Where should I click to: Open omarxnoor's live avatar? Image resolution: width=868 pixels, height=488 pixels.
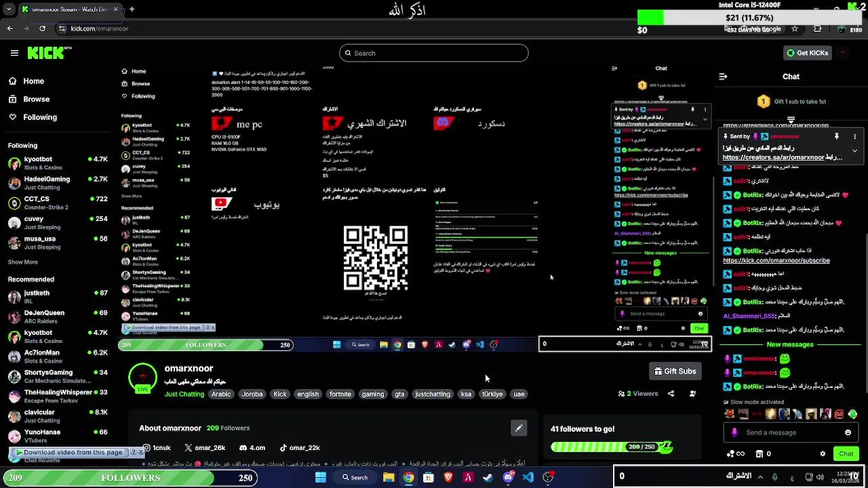[x=142, y=378]
